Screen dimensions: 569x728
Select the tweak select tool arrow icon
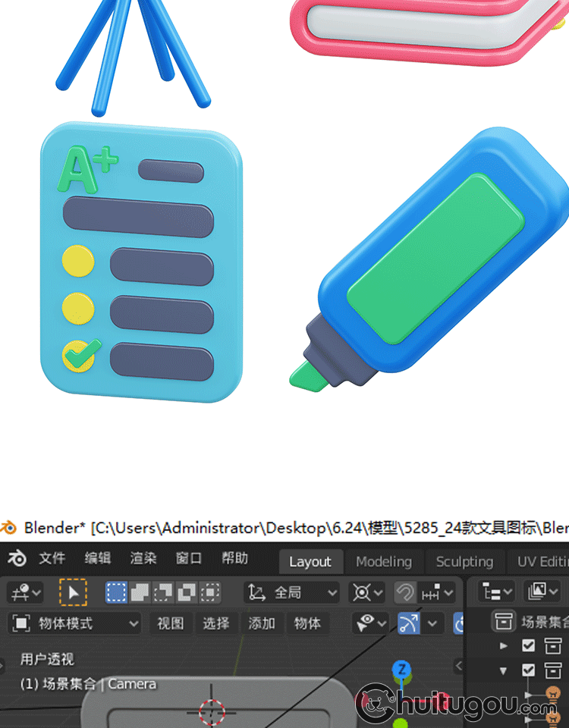pyautogui.click(x=74, y=592)
